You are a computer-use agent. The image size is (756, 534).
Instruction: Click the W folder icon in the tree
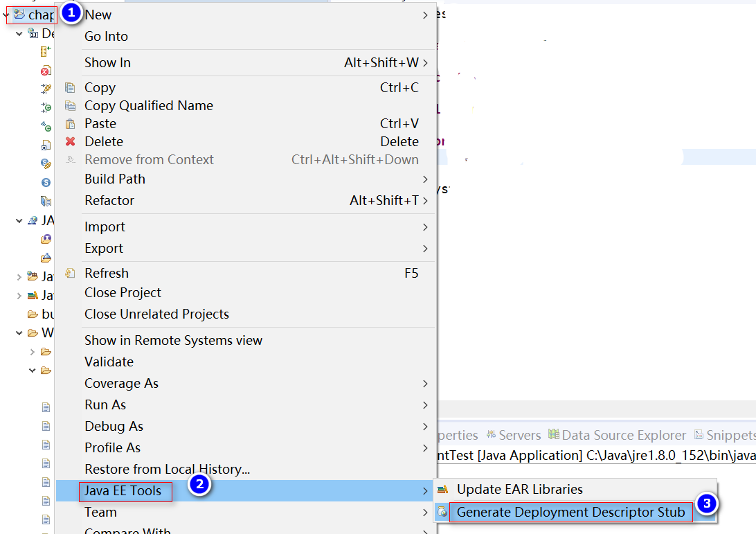point(33,333)
